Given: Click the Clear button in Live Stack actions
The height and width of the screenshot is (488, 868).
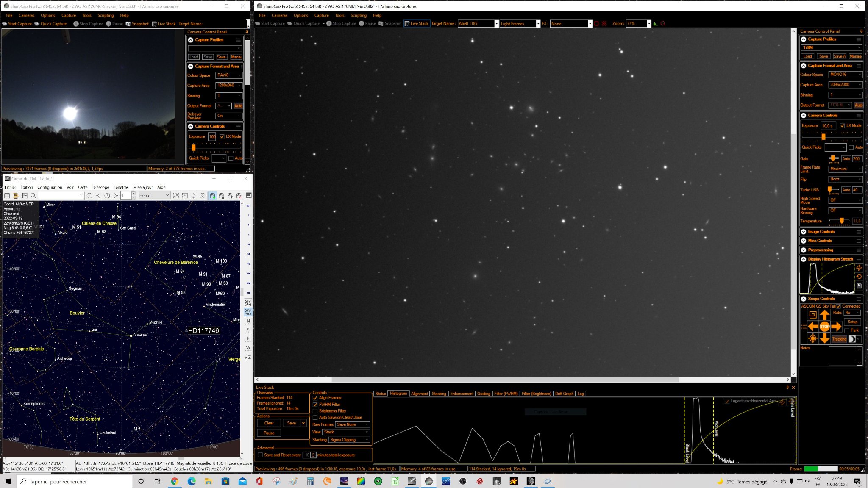Looking at the screenshot, I should (269, 423).
